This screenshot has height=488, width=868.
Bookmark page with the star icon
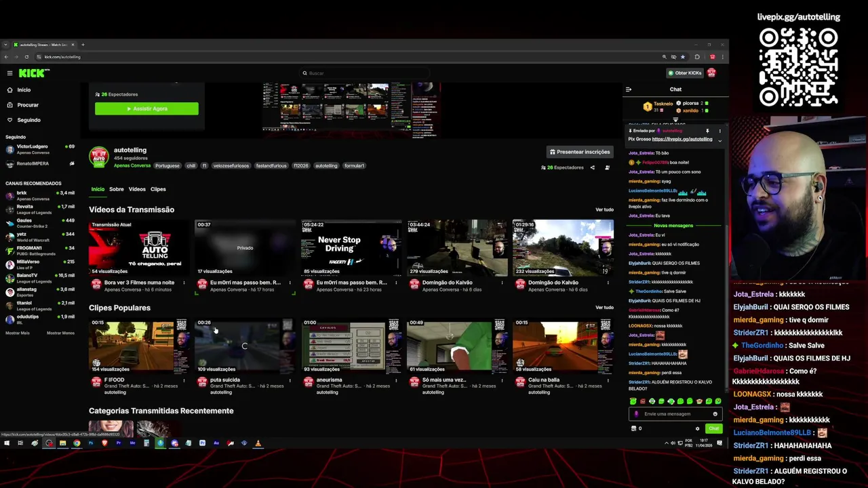682,57
